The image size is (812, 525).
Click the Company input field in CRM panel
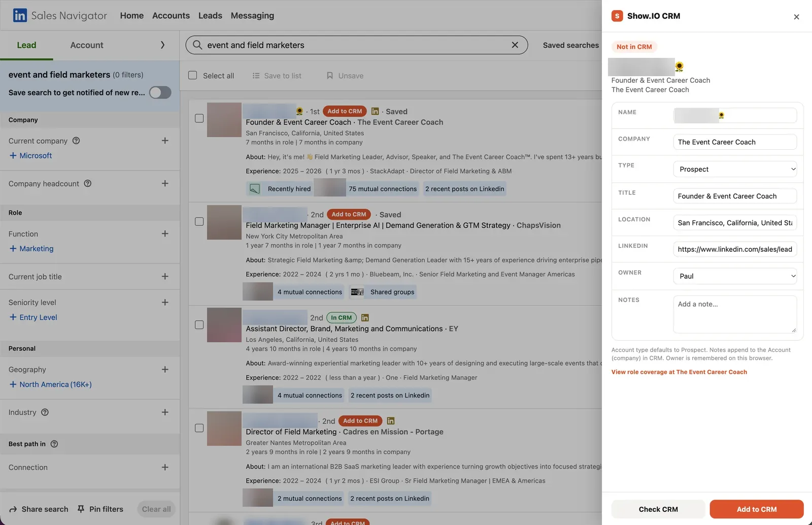[735, 142]
